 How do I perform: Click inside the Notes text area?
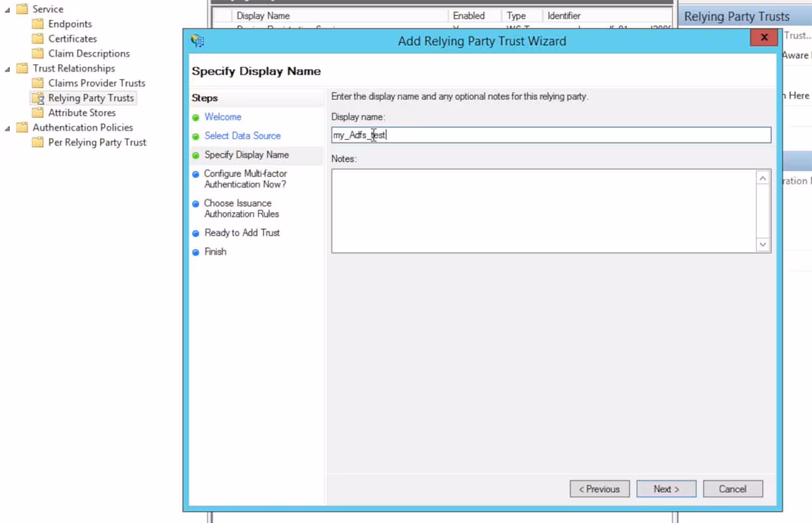[543, 211]
